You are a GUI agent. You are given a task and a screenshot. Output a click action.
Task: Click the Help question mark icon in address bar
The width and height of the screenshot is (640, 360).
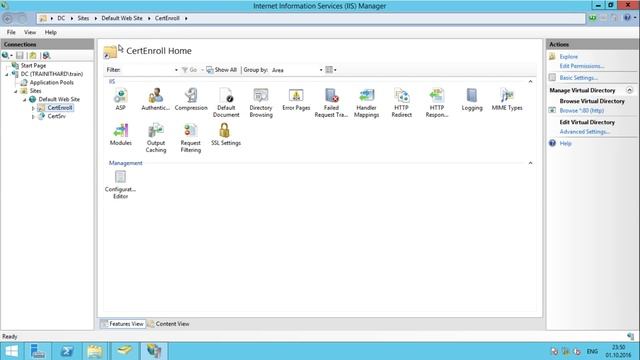coord(627,18)
